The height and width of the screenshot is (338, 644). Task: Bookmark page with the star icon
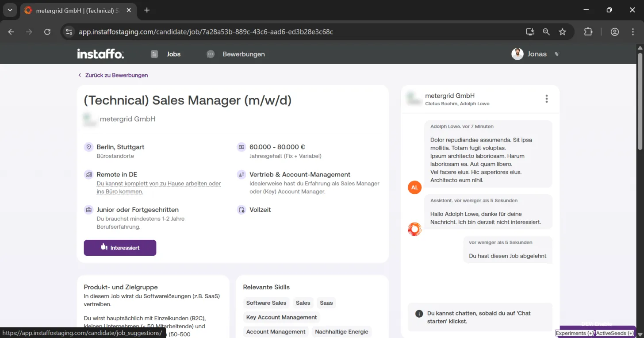tap(563, 32)
